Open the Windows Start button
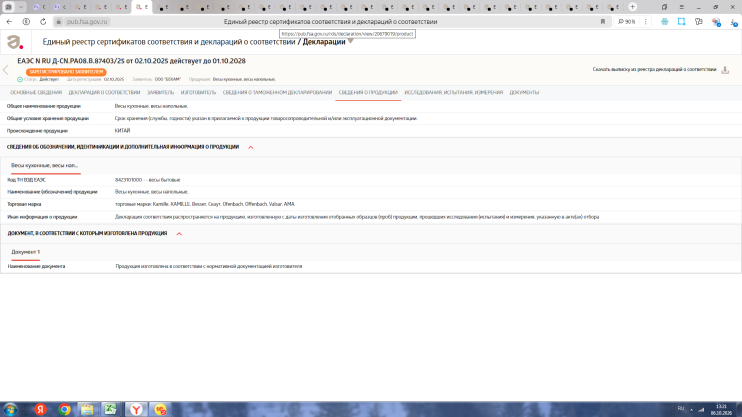Screen dimensions: 742x417 [10, 409]
